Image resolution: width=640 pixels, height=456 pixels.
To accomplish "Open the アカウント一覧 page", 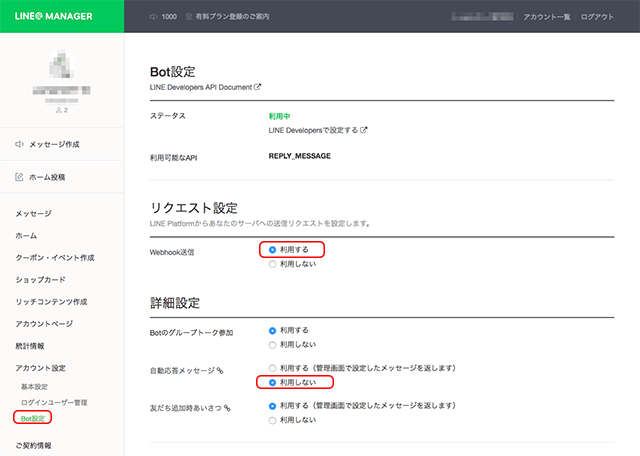I will point(547,17).
